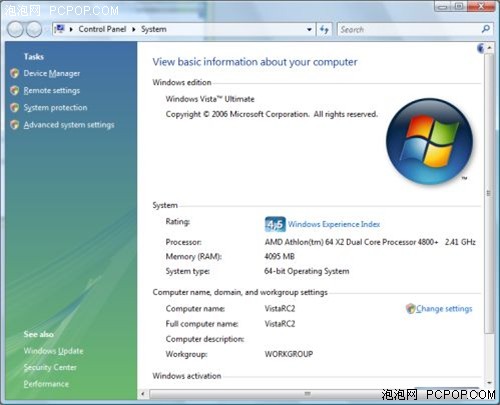Open the help icon at top right
This screenshot has height=405, width=500.
pos(481,48)
